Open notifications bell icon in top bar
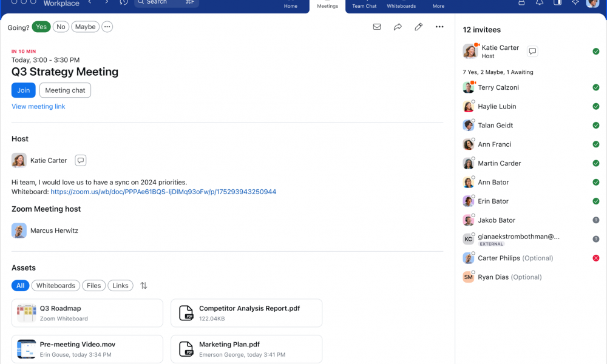The height and width of the screenshot is (364, 607). [540, 3]
